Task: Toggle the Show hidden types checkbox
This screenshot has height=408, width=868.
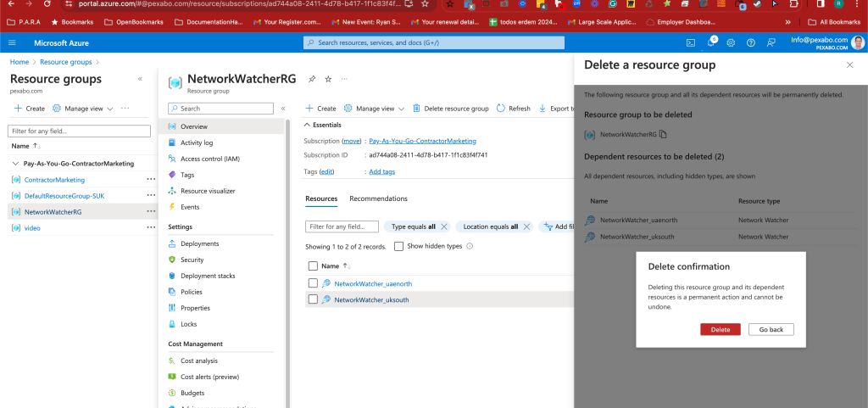Action: 398,246
